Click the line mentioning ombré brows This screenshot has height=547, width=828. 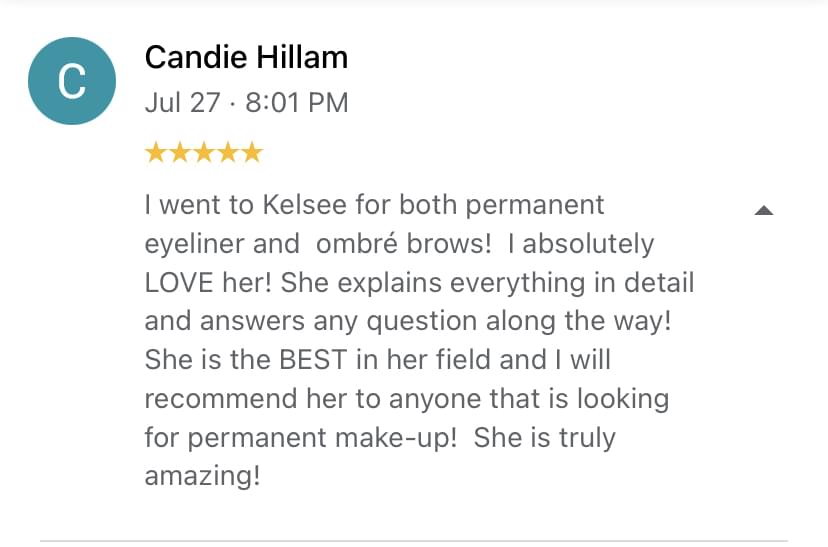(x=398, y=244)
